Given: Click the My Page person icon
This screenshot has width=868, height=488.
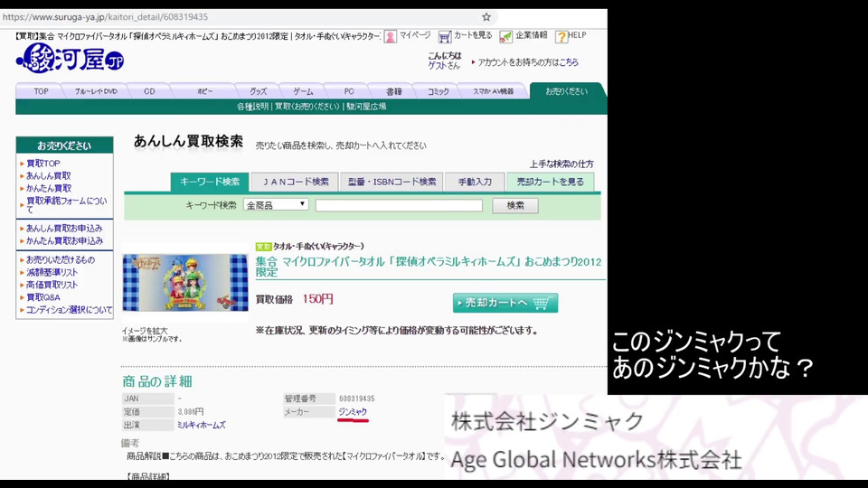Looking at the screenshot, I should 391,36.
